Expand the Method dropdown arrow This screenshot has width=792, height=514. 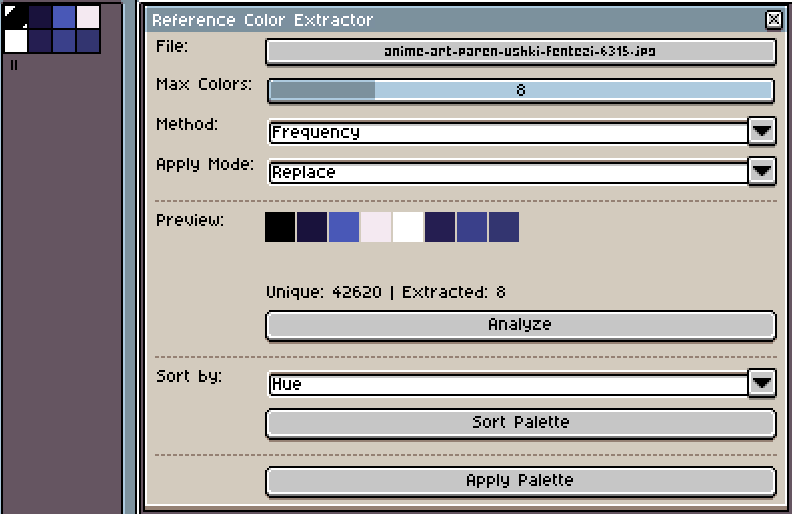click(762, 131)
